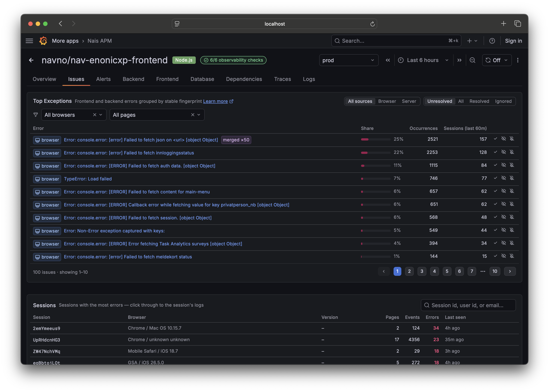Click the Grafana logo icon
This screenshot has height=392, width=549.
[x=43, y=41]
